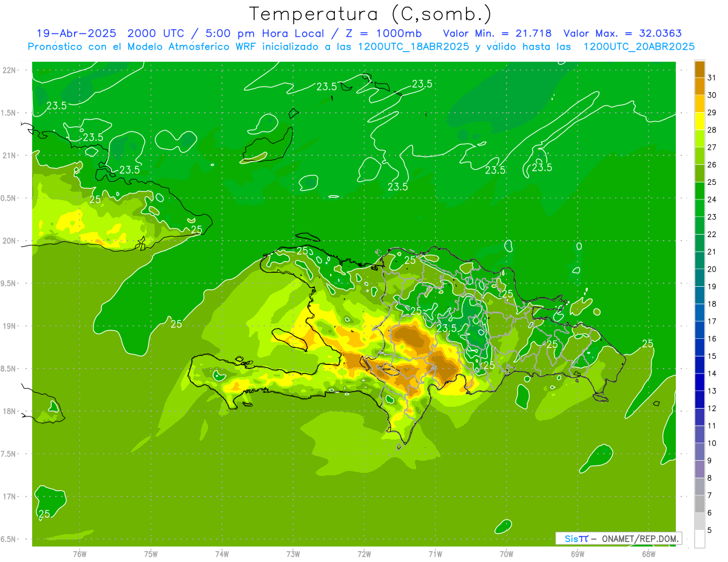Click the blue legend swatch between 17 and 18
728x562 pixels.
tap(699, 313)
